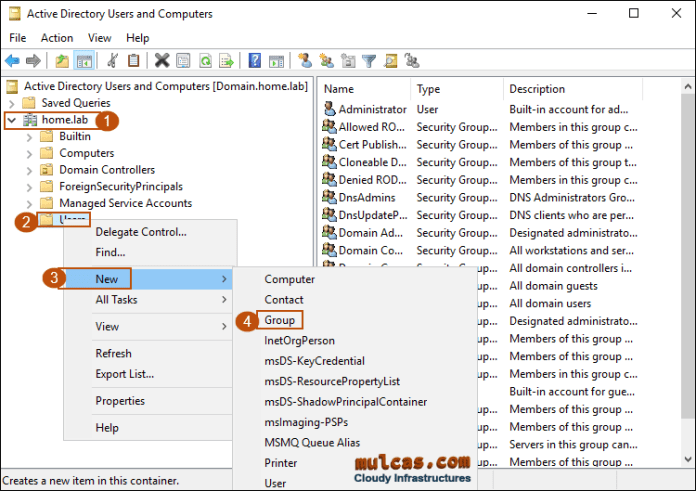The height and width of the screenshot is (491, 696).
Task: Sort list by Description column header
Action: pos(573,89)
